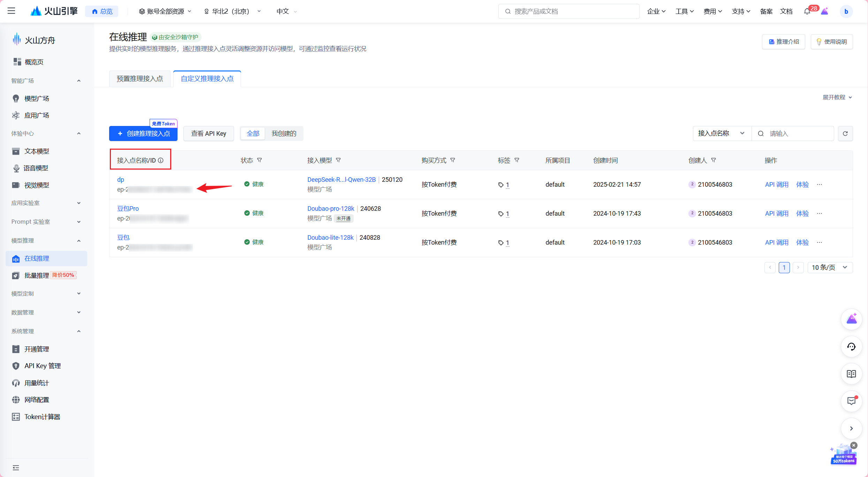
Task: Click the AI assistant icon beside the bell
Action: (x=825, y=11)
